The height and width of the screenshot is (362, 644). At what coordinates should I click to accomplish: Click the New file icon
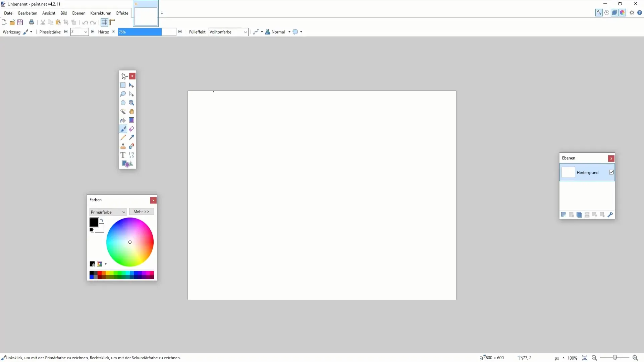point(4,22)
